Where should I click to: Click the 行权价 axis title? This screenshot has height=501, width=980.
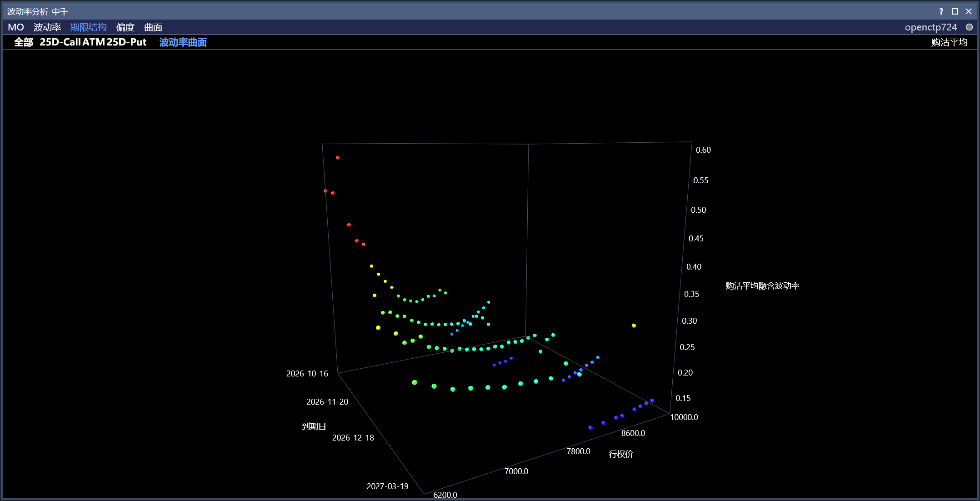point(621,454)
